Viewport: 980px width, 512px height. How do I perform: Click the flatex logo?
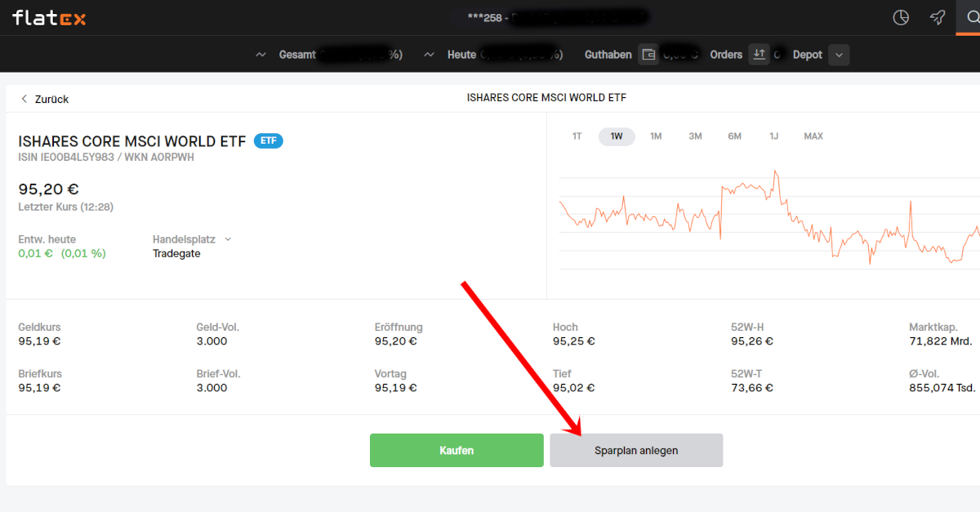[x=49, y=18]
